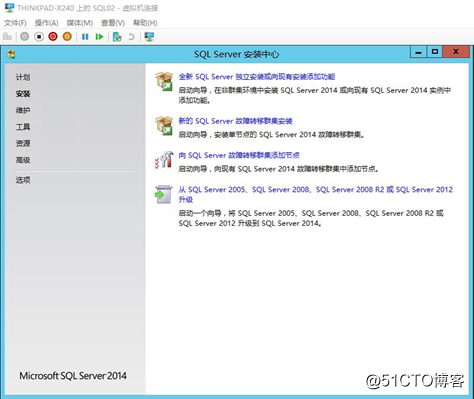
Task: Click the 在非群集环境中安装 description text
Action: coord(314,95)
